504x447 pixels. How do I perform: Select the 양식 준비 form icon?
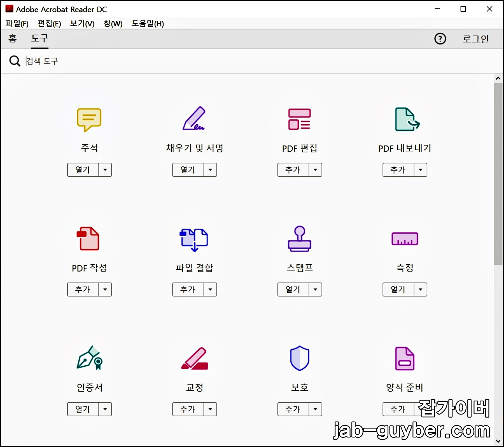[x=405, y=359]
